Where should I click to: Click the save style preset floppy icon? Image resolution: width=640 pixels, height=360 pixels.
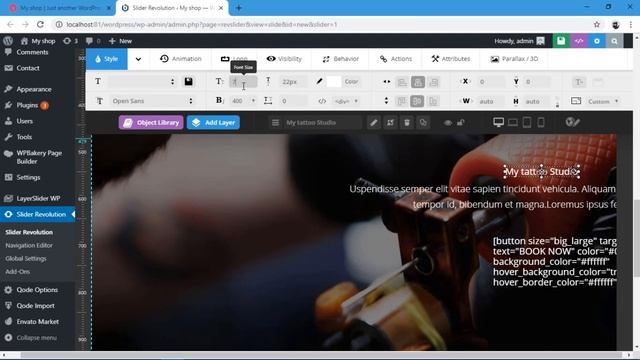pos(188,81)
